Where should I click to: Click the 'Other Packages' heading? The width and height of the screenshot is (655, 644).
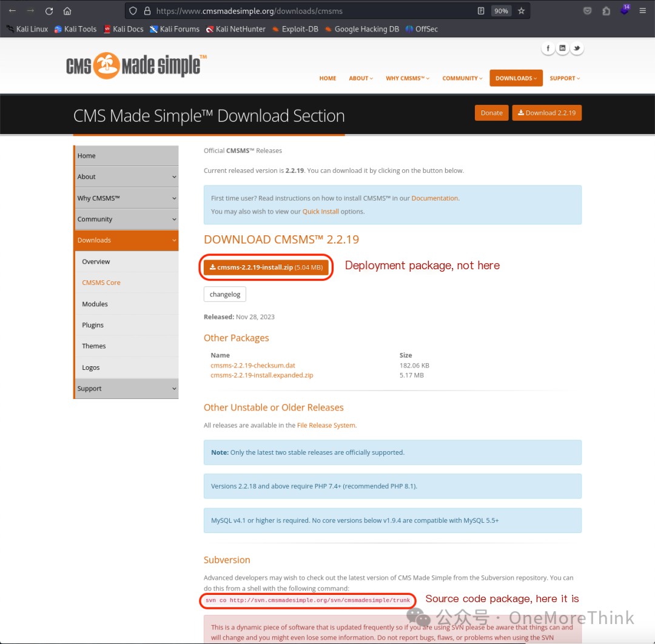pos(236,338)
